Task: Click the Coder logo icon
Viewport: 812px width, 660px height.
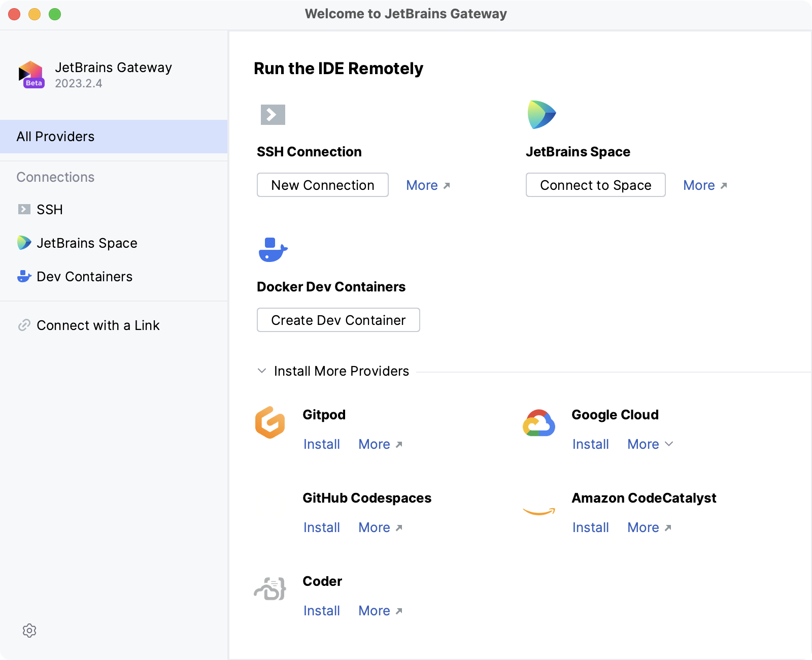Action: point(270,589)
